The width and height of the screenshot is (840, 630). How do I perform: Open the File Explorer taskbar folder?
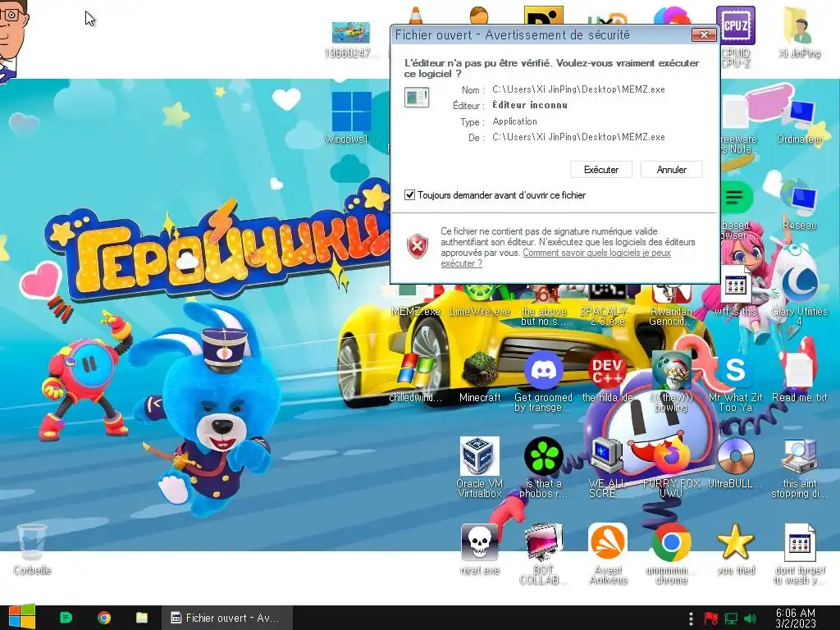[x=142, y=618]
